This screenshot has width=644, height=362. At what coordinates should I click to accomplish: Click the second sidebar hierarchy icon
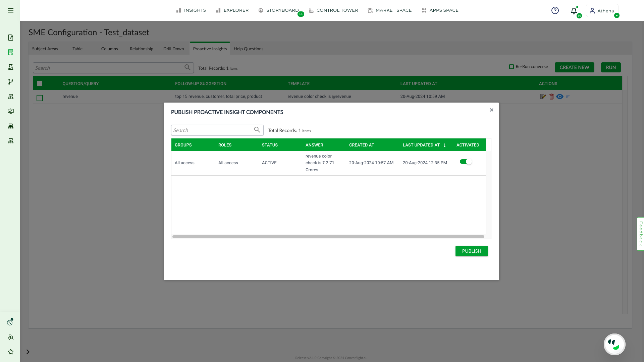click(x=11, y=126)
